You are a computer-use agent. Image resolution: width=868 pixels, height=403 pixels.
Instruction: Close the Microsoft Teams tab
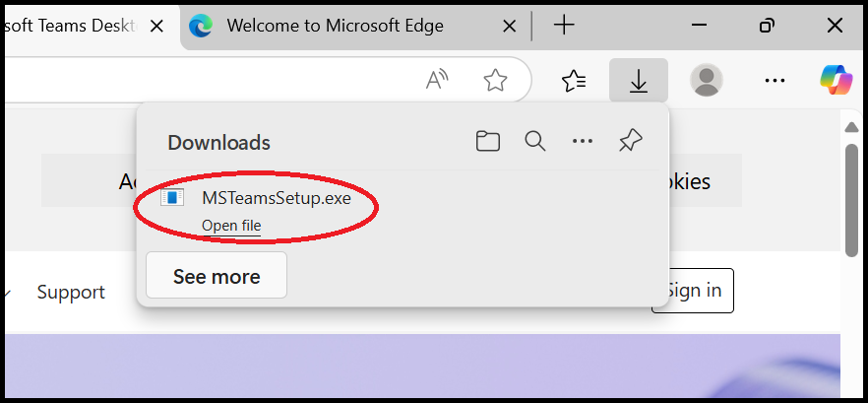pos(156,26)
